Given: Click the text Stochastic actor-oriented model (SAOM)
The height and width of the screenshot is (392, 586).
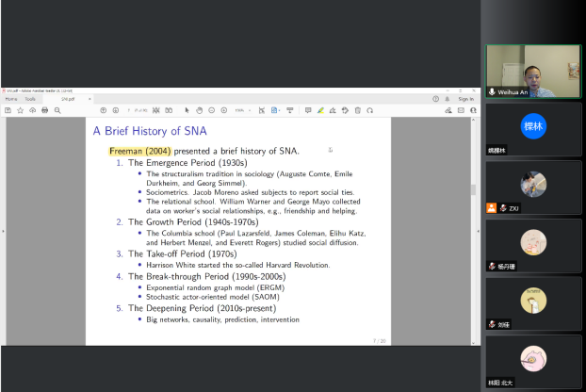Looking at the screenshot, I should (x=213, y=297).
